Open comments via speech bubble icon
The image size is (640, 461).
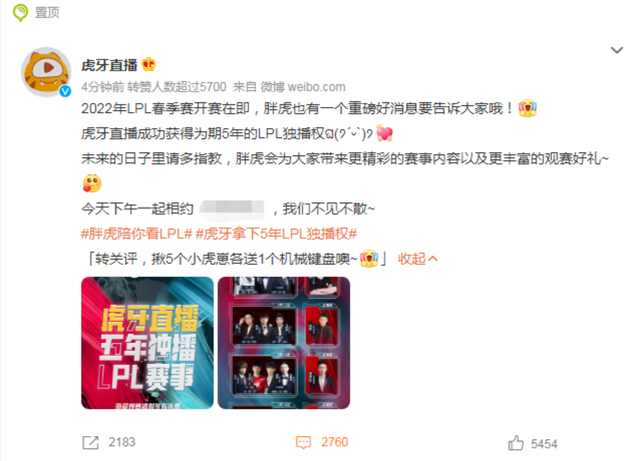[303, 442]
